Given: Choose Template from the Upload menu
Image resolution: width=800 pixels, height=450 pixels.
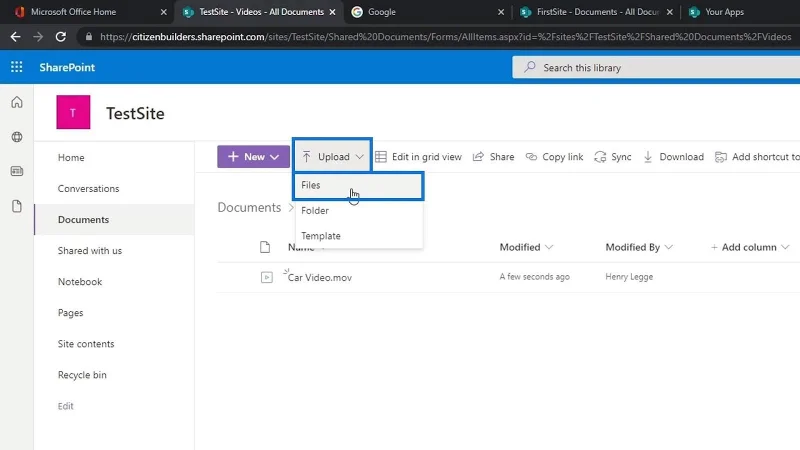Looking at the screenshot, I should 359,236.
